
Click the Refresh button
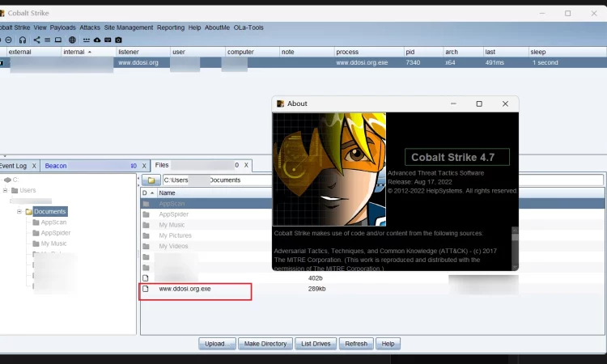356,344
